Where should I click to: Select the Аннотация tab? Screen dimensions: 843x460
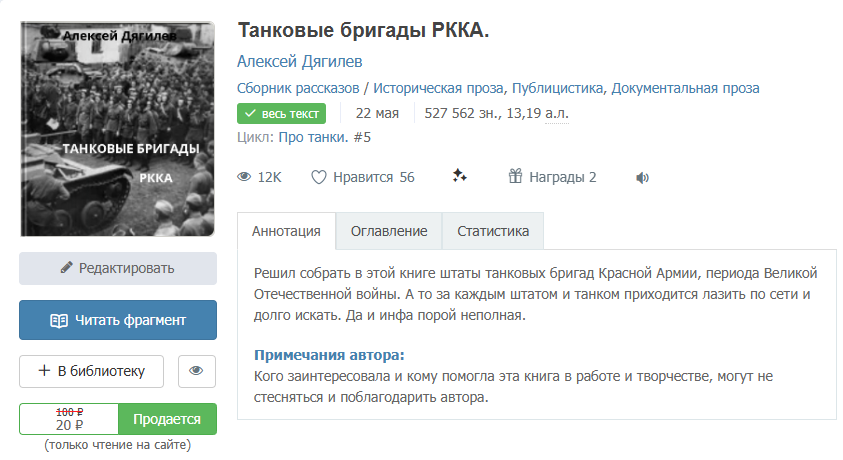click(x=286, y=231)
